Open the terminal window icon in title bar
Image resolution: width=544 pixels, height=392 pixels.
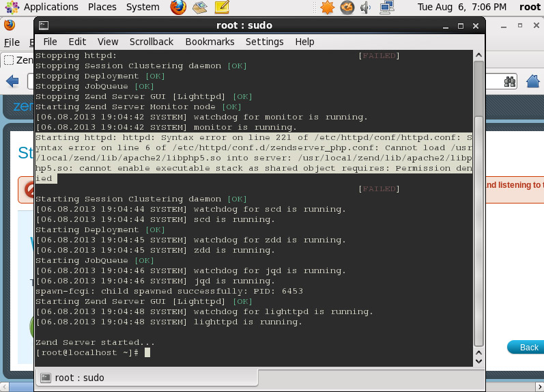click(44, 25)
